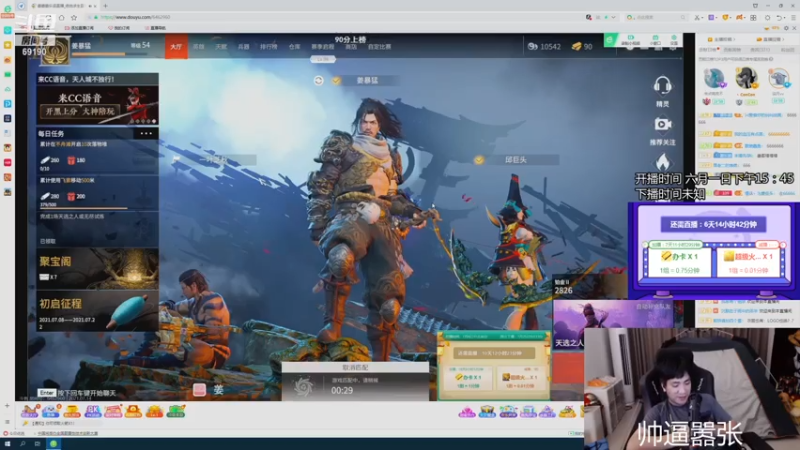
Task: Click the 姜暴猛 player name plate above character
Action: click(x=366, y=81)
